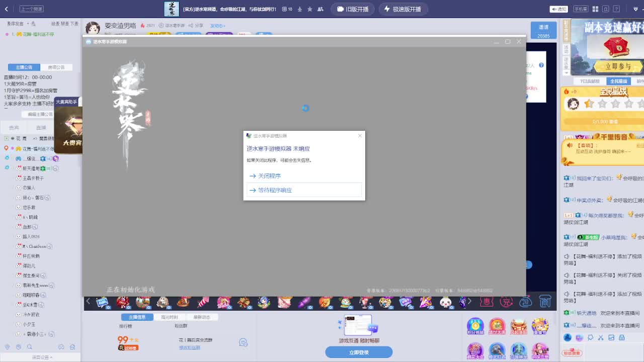Click the first gold star in 全民星战
Viewport: 644px width, 362px height.
coord(589,104)
